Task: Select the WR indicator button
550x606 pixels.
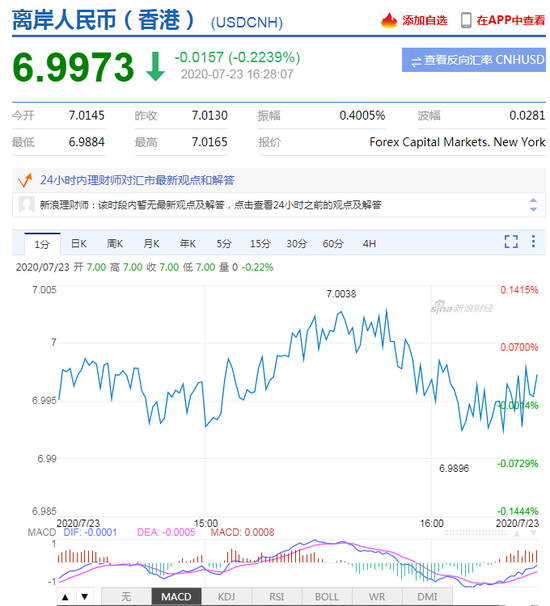Action: [377, 597]
